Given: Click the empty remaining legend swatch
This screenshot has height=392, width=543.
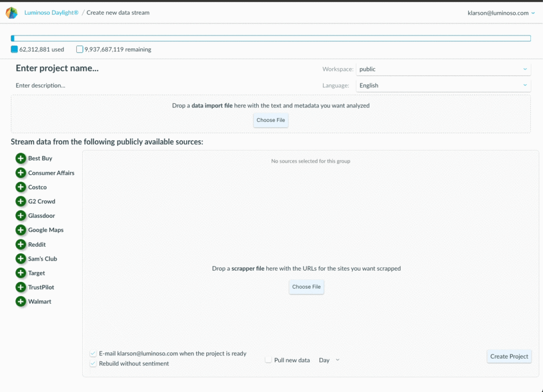Looking at the screenshot, I should pyautogui.click(x=80, y=49).
